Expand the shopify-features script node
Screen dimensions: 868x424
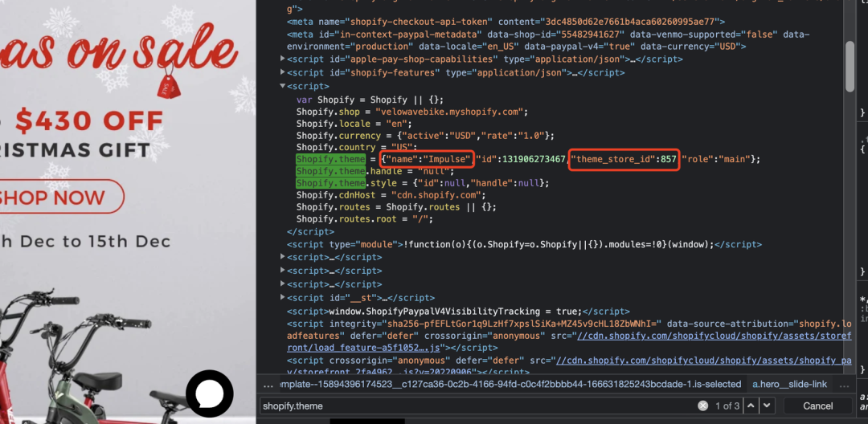pos(283,71)
